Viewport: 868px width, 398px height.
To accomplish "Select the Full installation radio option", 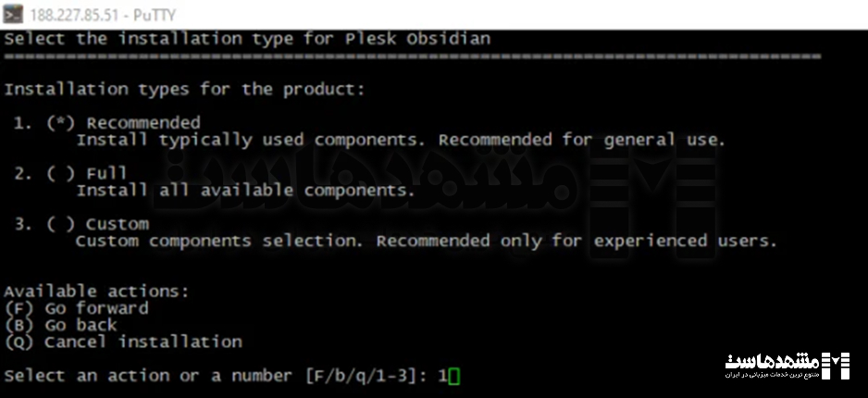I will [60, 173].
